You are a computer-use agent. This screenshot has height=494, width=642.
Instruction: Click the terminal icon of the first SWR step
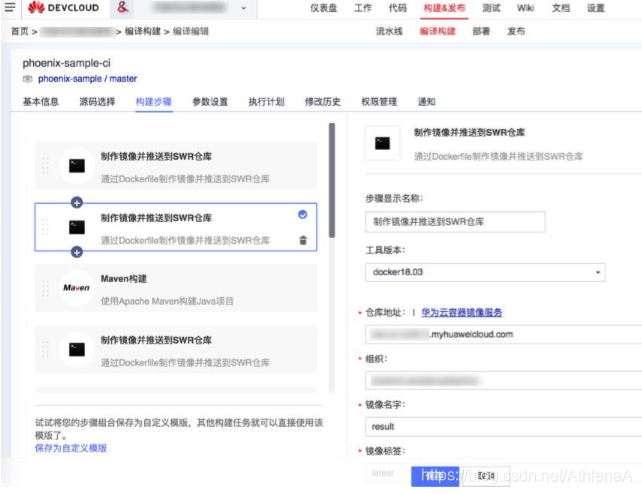pyautogui.click(x=77, y=166)
